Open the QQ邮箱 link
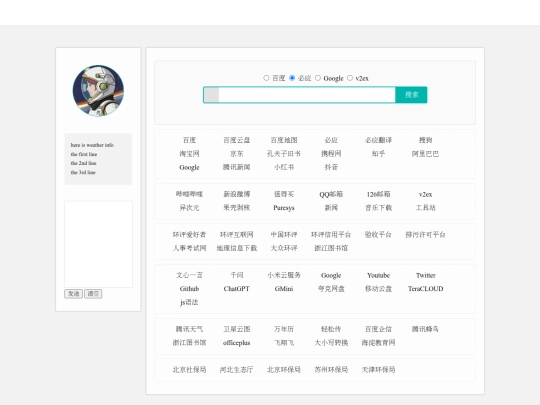The width and height of the screenshot is (540, 405). pos(331,194)
